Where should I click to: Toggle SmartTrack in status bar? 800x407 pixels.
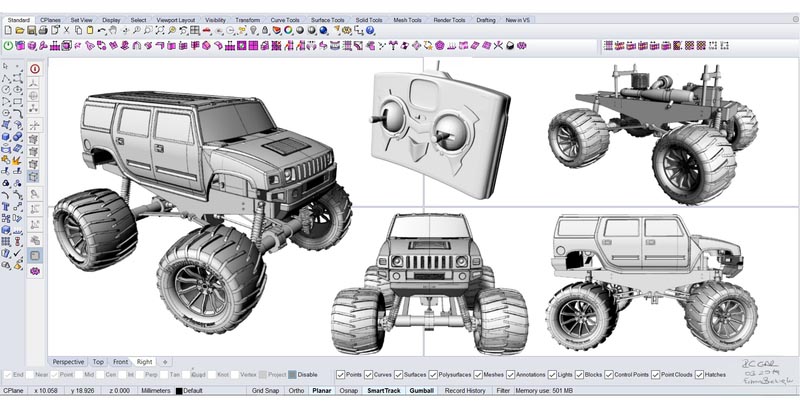coord(383,391)
